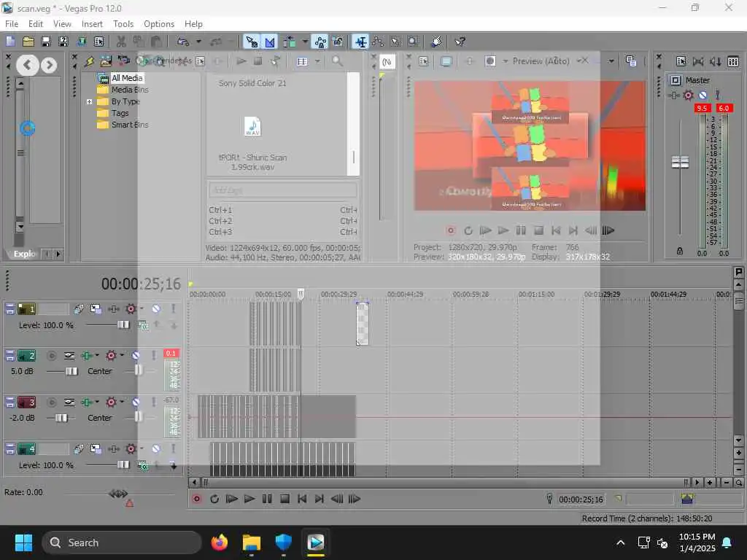Viewport: 747px width, 560px height.
Task: Save the project with the floppy disk icon
Action: pyautogui.click(x=46, y=42)
